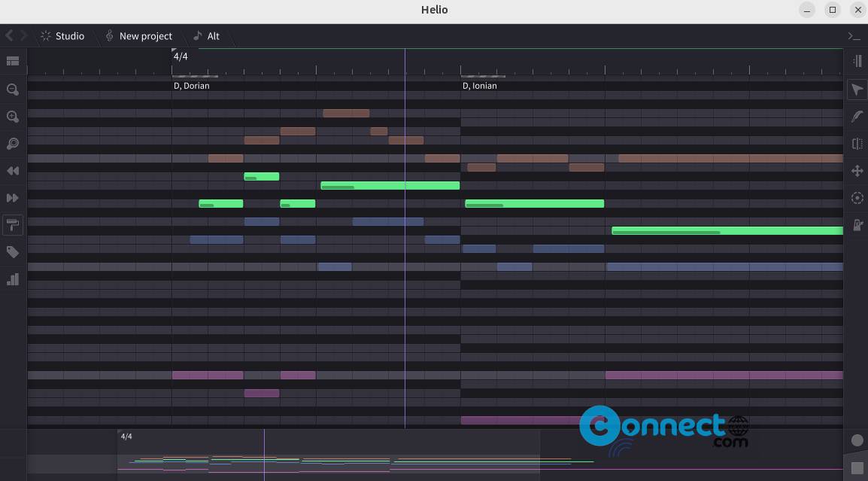This screenshot has height=481, width=868.
Task: Select the drag canvas tool
Action: [x=857, y=171]
